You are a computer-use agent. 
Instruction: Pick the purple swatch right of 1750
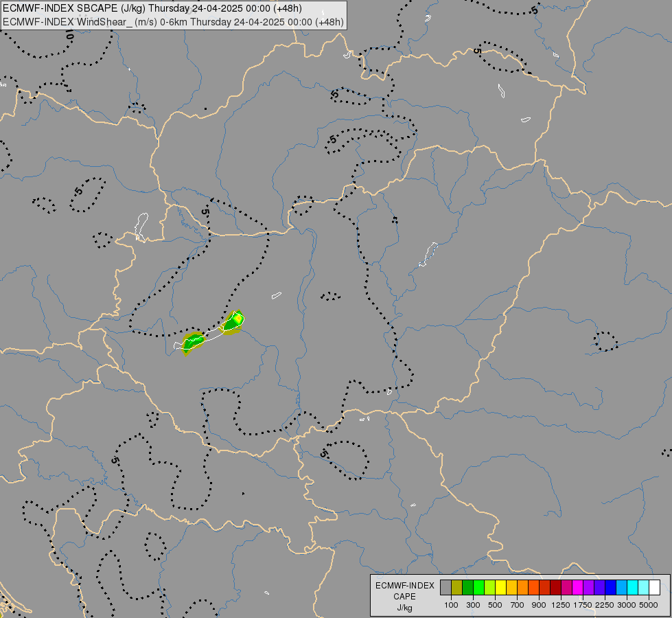point(589,588)
